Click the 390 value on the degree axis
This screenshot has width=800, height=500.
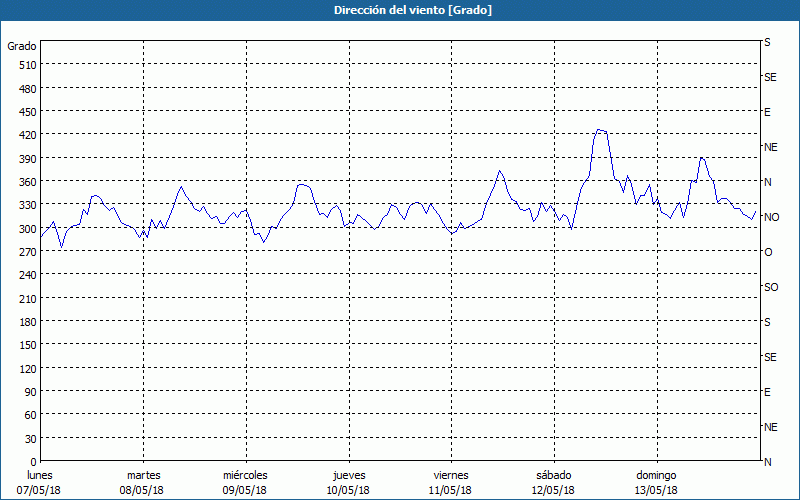pyautogui.click(x=29, y=159)
